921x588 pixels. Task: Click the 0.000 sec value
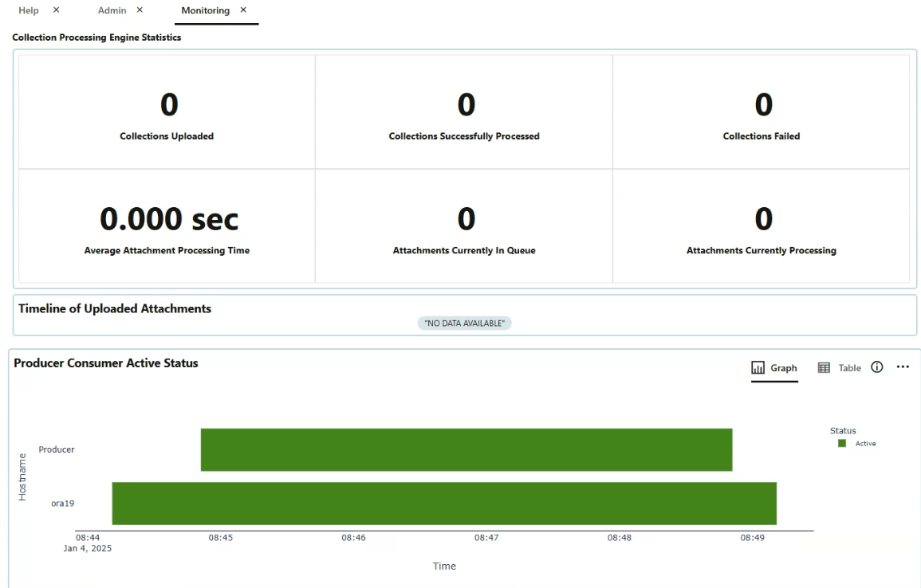coord(169,219)
